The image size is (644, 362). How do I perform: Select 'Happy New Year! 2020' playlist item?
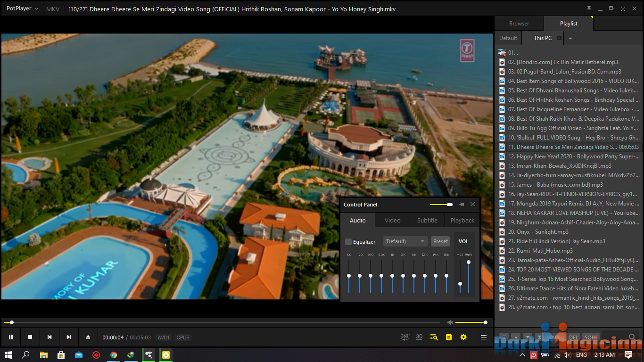[569, 156]
